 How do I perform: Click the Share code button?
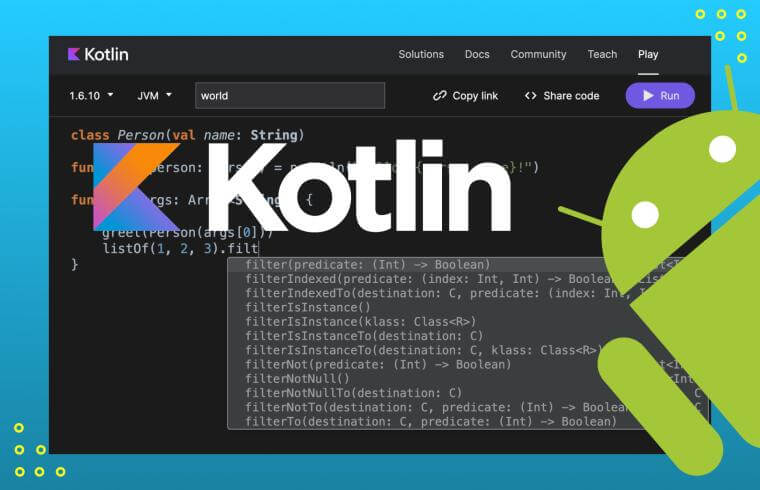click(561, 96)
